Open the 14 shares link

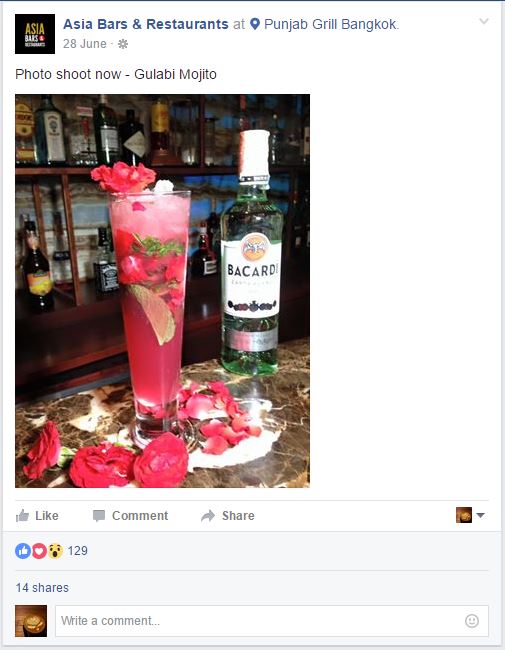coord(42,588)
